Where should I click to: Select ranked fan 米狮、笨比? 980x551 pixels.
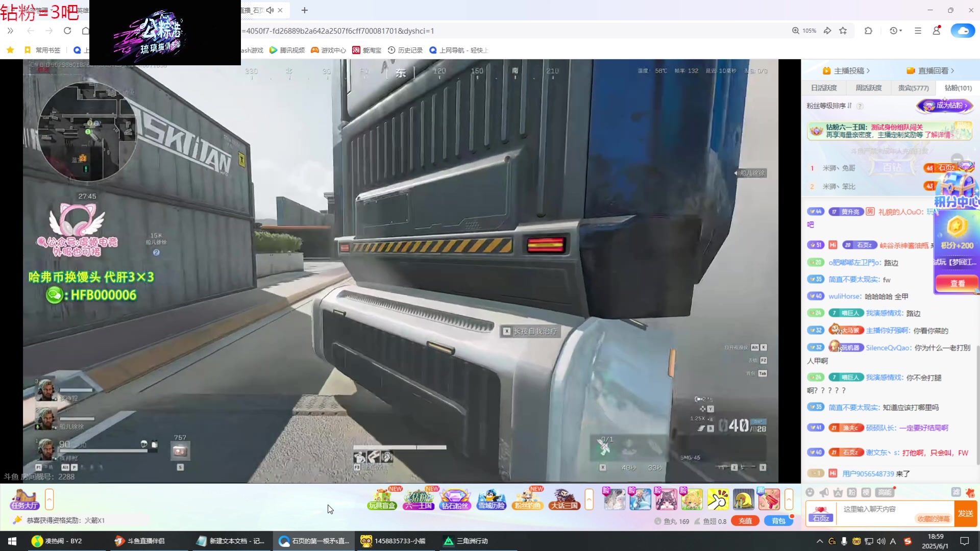[x=839, y=187]
